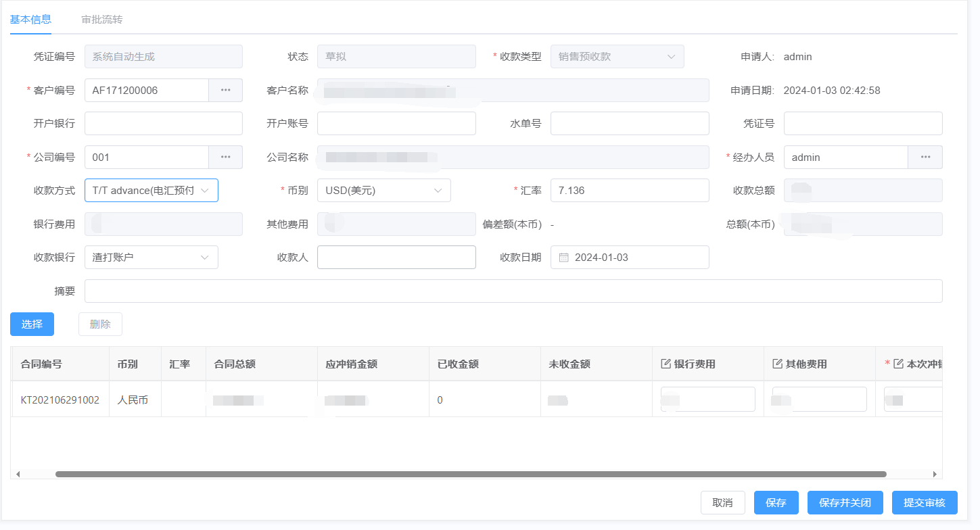Click the 凭证编号 field 系统自动生成
The image size is (980, 530).
(164, 57)
